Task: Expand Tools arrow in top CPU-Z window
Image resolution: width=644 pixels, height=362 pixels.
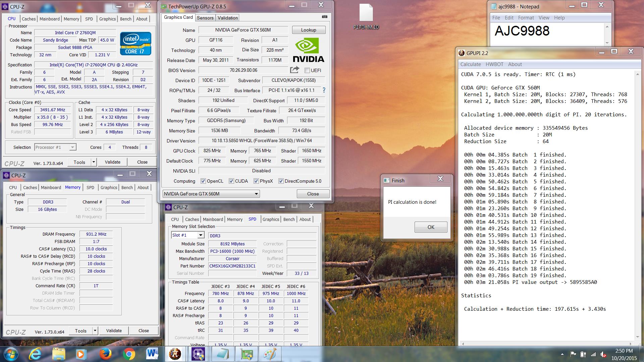Action: coord(94,162)
